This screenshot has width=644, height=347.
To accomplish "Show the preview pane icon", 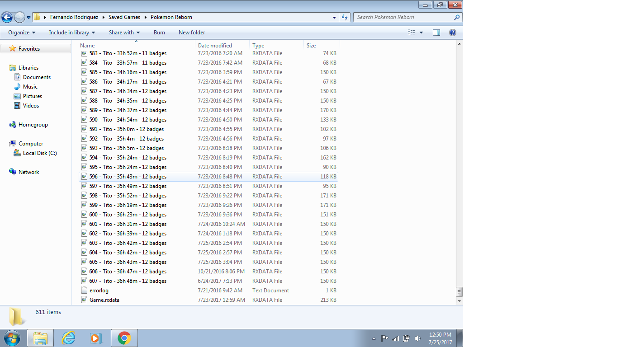I will (436, 33).
